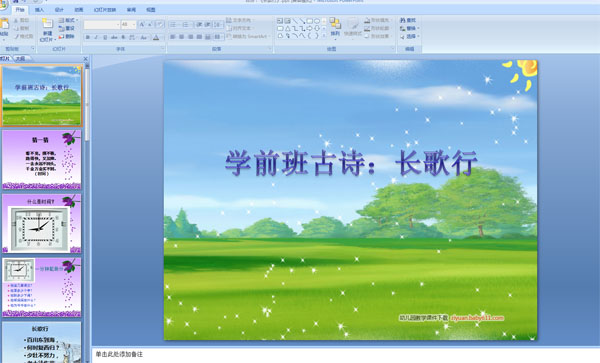Open the font size dropdown

[x=129, y=24]
